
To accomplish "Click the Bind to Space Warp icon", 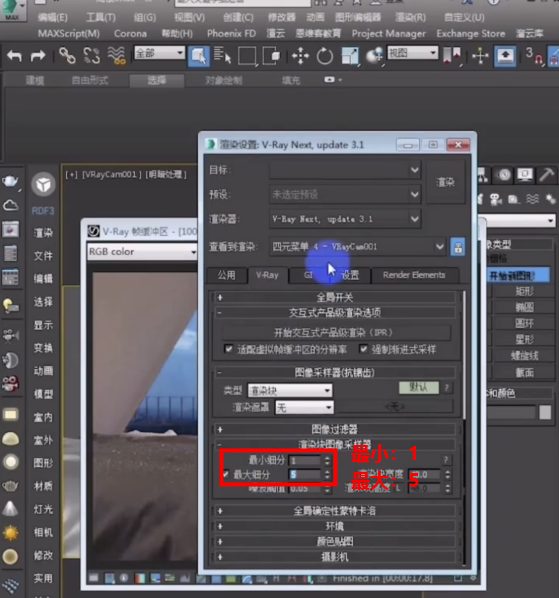I will [116, 56].
